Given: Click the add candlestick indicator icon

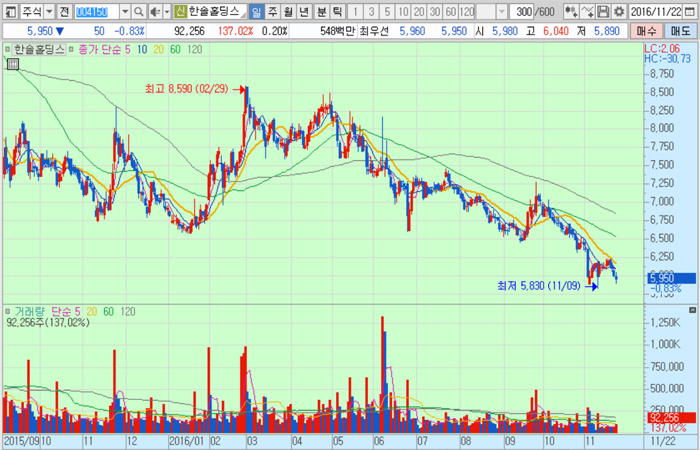Looking at the screenshot, I should click(x=571, y=10).
